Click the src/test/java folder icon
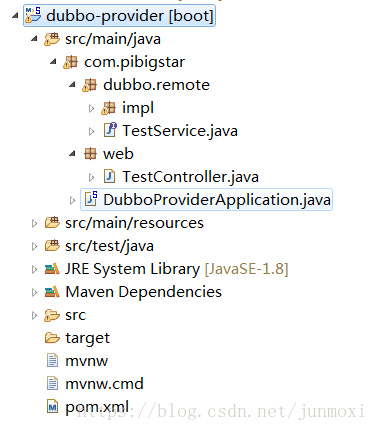The image size is (378, 431). 52,246
